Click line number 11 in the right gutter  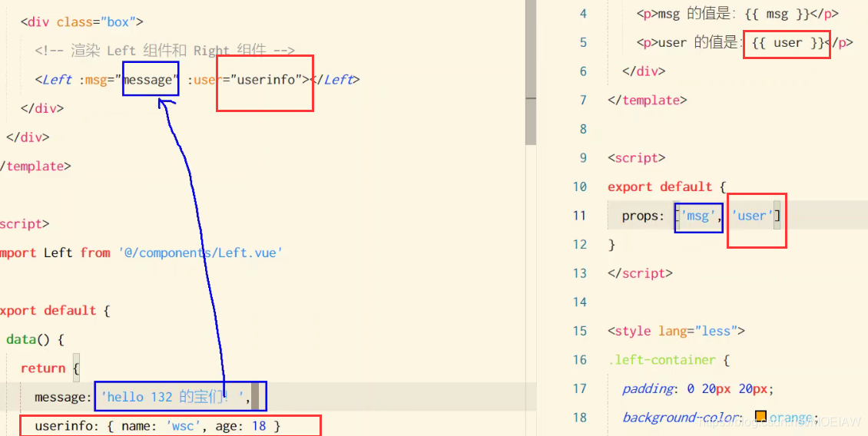point(580,215)
